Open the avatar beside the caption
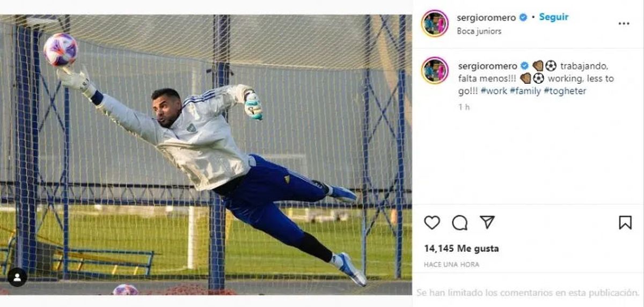 point(435,70)
